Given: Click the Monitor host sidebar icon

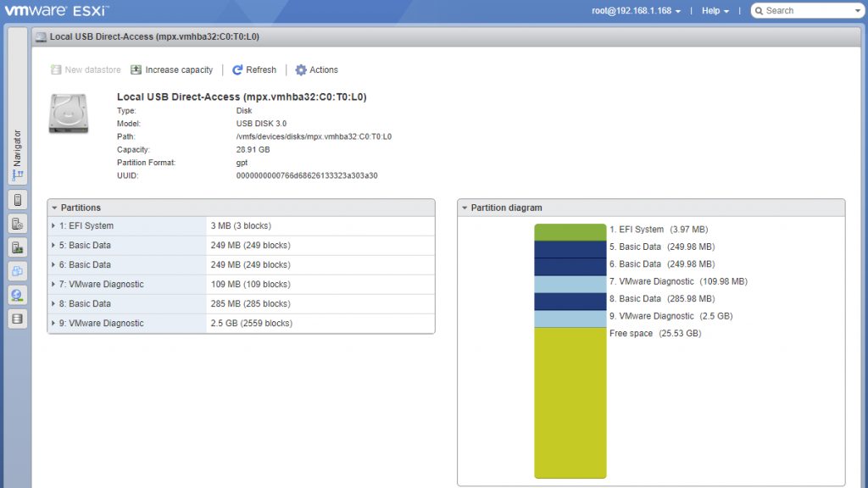Looking at the screenshot, I should pos(18,247).
